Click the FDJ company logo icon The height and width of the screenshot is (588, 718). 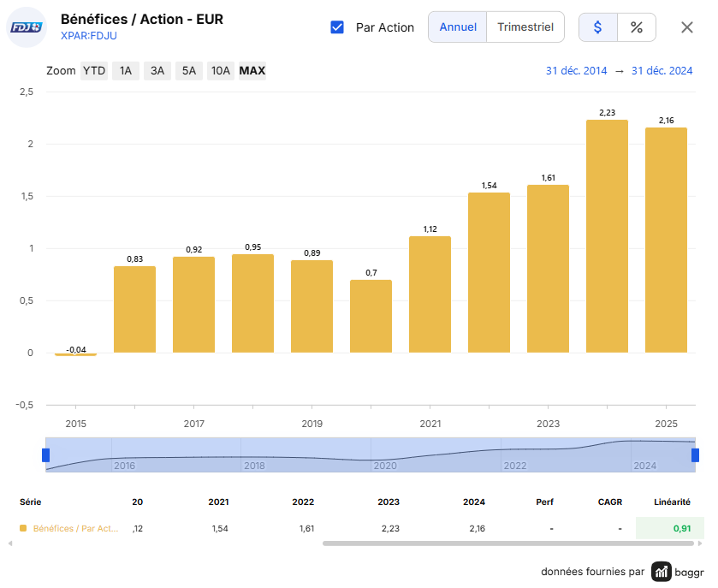pos(27,27)
